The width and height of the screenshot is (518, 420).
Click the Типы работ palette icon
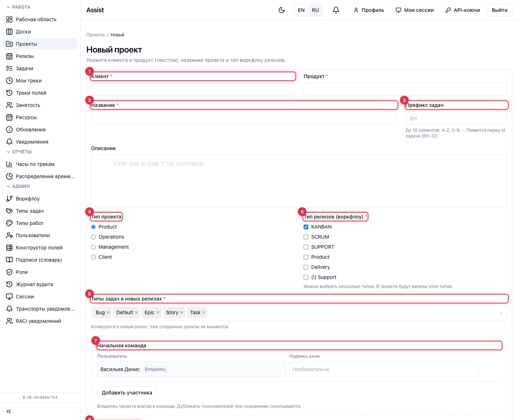coord(9,223)
